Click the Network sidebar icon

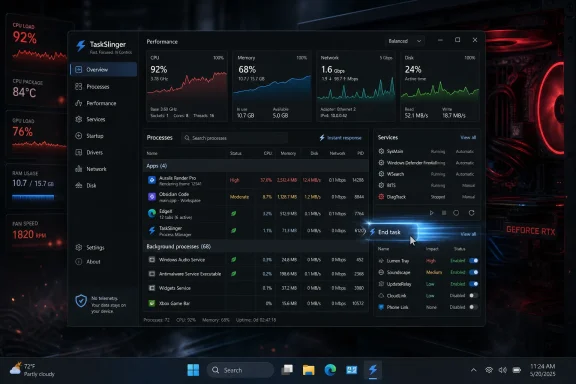[79, 169]
